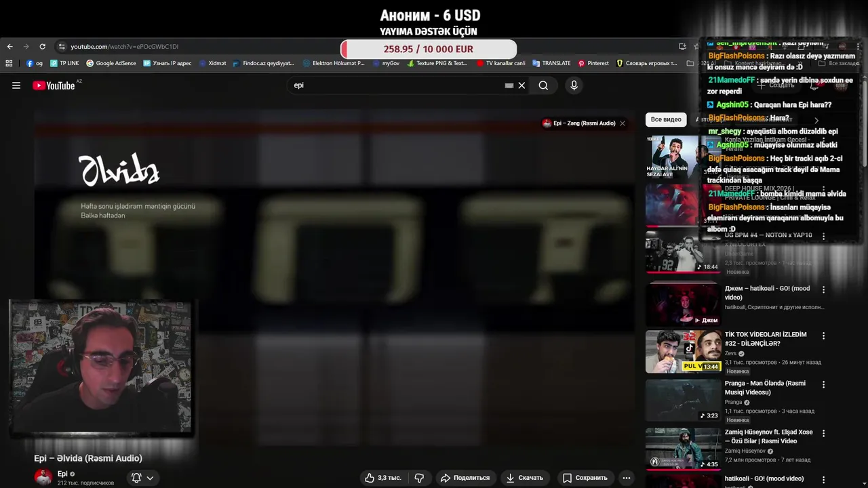Click the Epi – Əlvida video title

point(88,458)
